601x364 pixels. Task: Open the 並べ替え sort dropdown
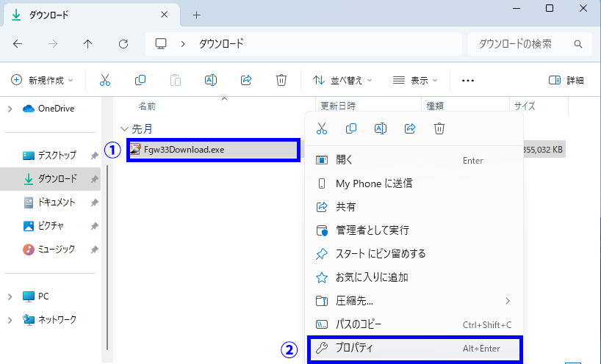(342, 80)
